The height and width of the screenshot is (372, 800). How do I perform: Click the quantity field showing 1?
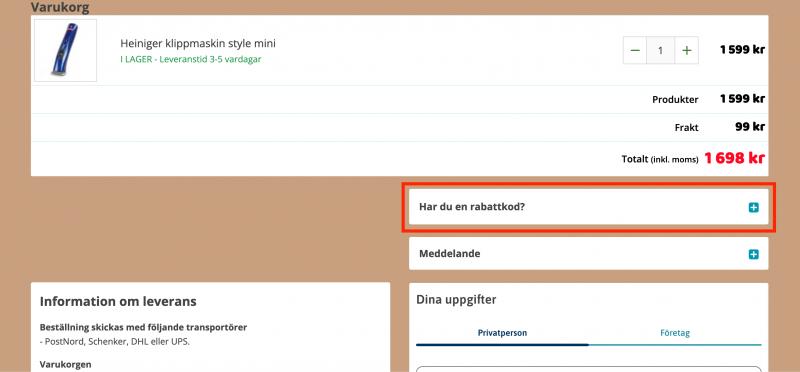(661, 51)
